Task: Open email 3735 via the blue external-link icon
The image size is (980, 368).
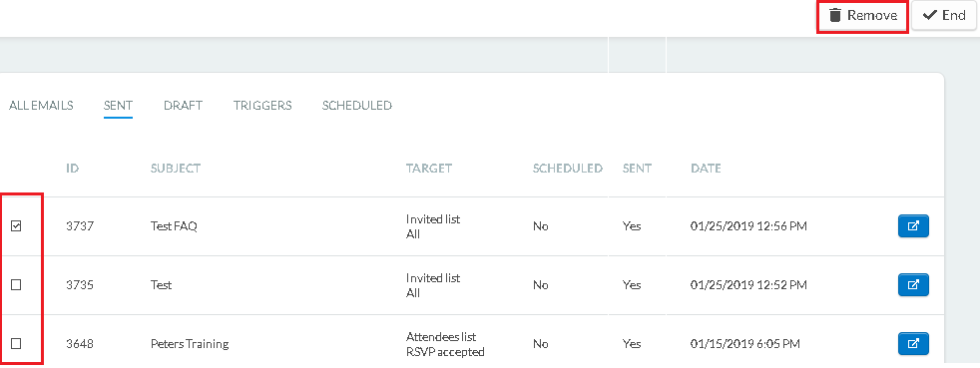Action: click(913, 285)
